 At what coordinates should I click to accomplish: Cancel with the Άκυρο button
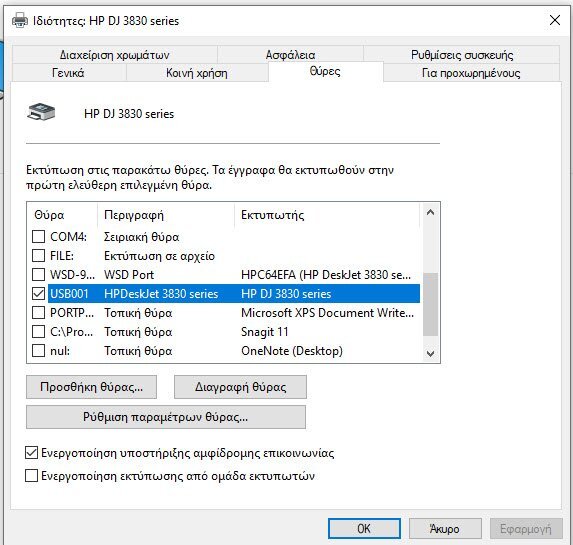445,528
